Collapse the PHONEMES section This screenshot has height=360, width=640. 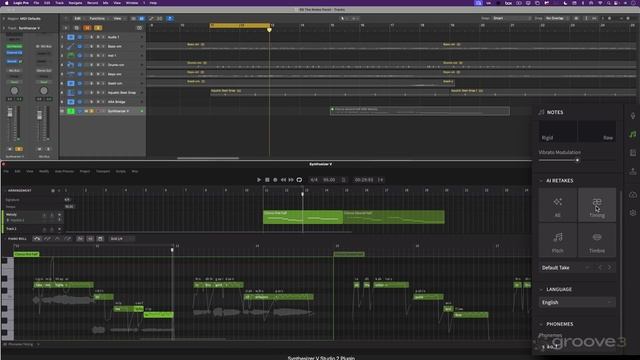point(542,324)
